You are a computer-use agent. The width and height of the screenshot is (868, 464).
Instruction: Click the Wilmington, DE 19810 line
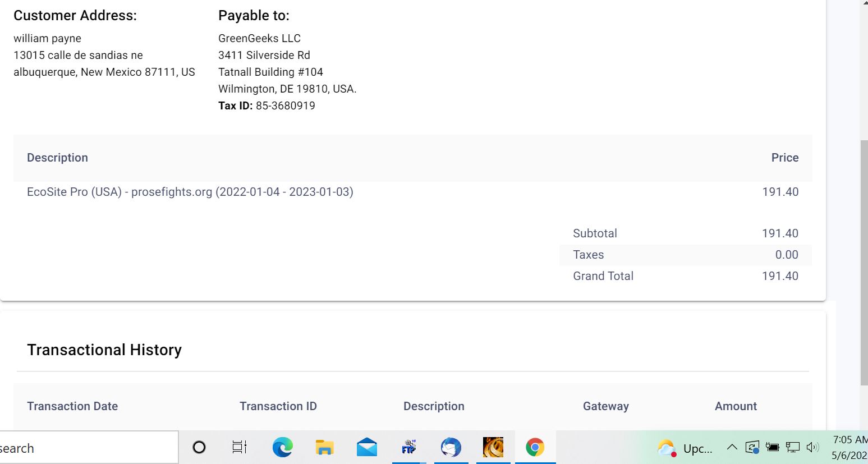[287, 89]
